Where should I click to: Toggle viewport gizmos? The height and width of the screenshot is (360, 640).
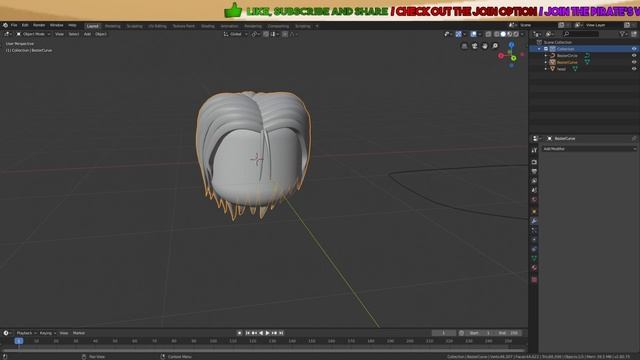pyautogui.click(x=458, y=34)
